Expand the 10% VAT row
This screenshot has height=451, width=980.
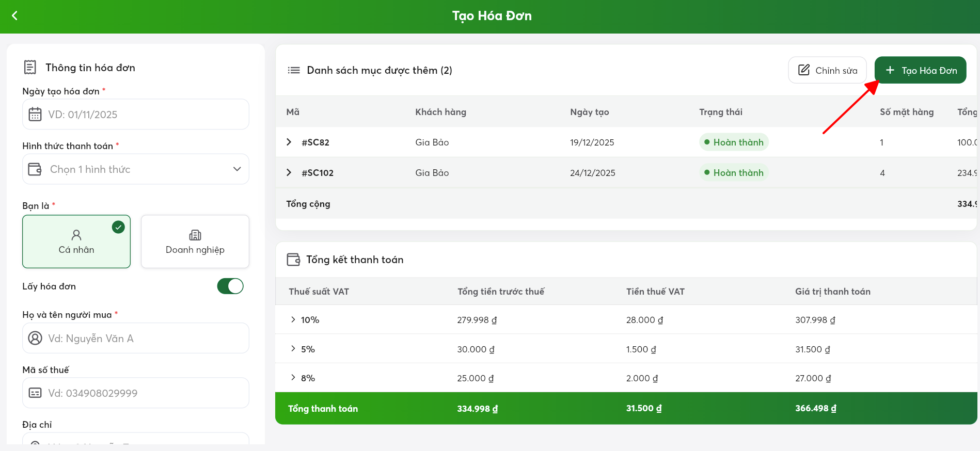tap(293, 320)
